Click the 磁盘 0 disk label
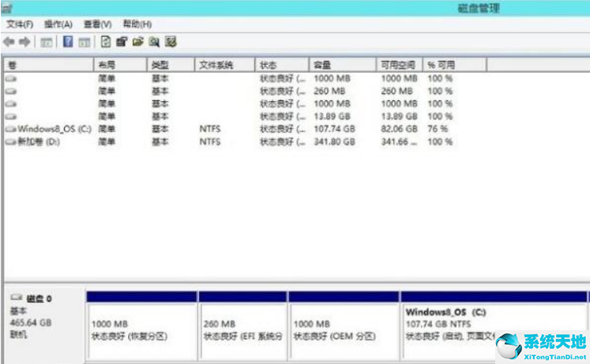The image size is (590, 364). 39,298
